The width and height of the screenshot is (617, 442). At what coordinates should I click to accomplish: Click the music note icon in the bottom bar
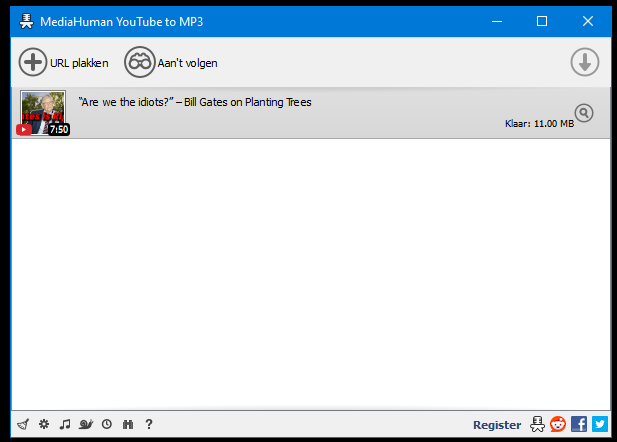coord(65,424)
